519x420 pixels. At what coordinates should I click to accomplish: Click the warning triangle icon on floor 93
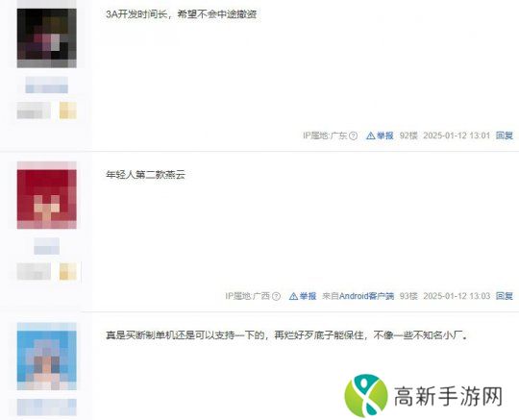click(293, 296)
